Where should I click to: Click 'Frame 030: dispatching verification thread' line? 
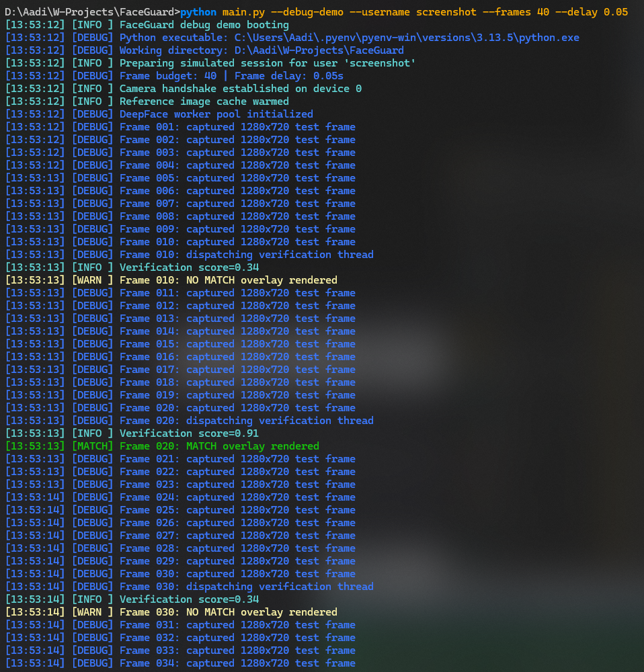(x=189, y=586)
